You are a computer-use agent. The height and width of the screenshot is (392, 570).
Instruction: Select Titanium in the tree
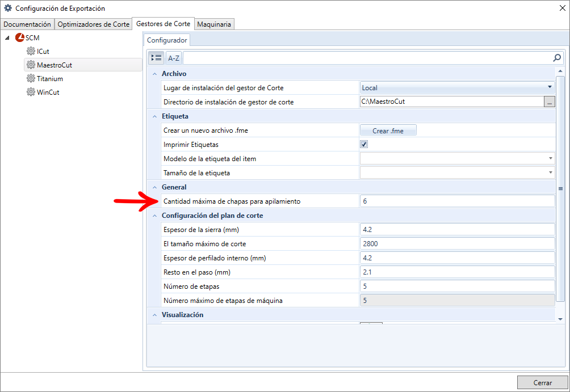[x=50, y=78]
